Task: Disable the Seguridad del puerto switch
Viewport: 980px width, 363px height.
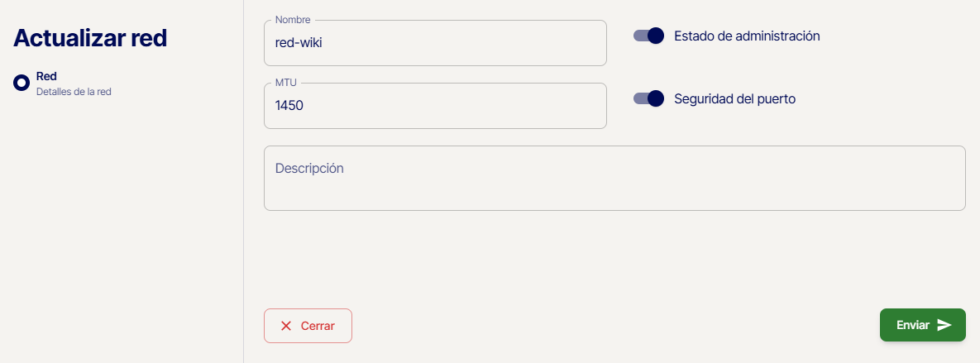Action: (649, 98)
